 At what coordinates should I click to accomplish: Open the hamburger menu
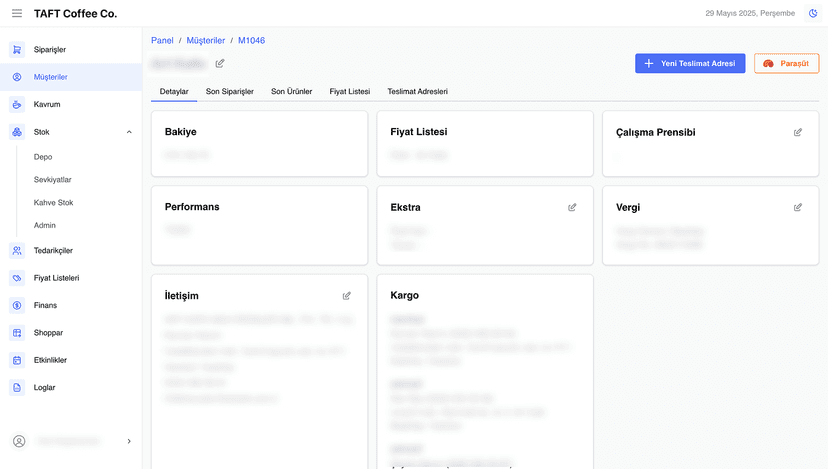(17, 13)
